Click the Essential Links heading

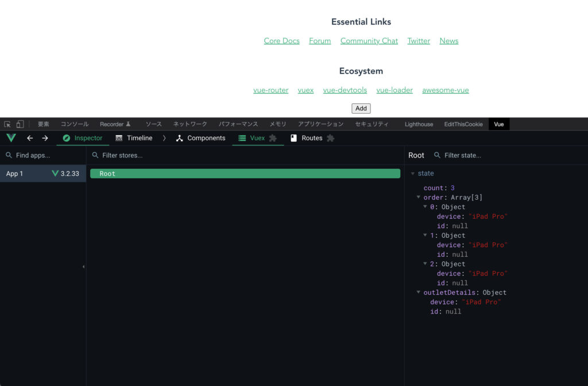361,22
